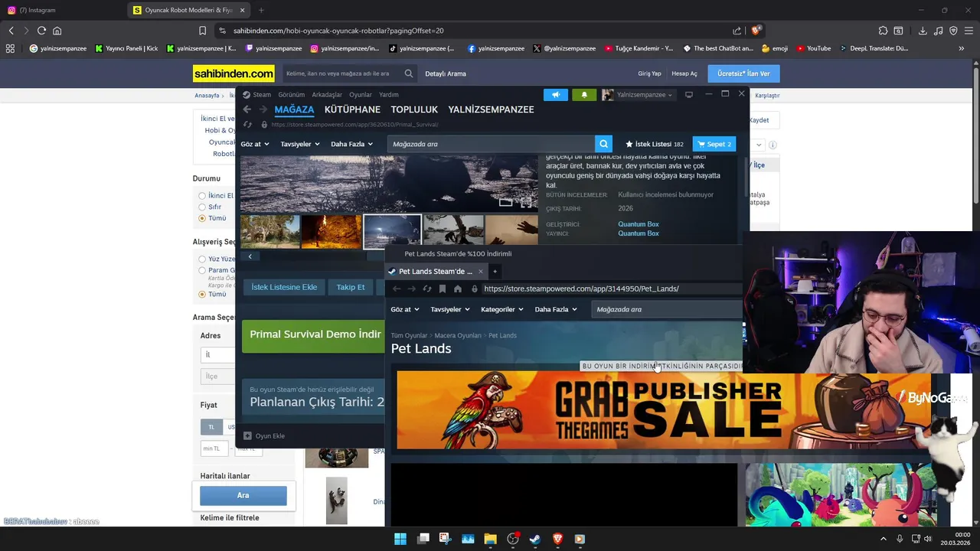Open Steam notifications bell
The image size is (980, 551).
click(584, 95)
